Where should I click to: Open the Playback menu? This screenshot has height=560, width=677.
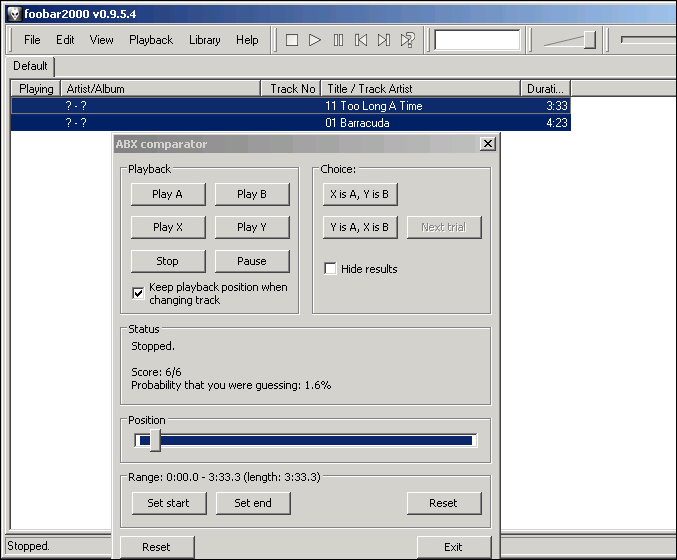point(151,40)
